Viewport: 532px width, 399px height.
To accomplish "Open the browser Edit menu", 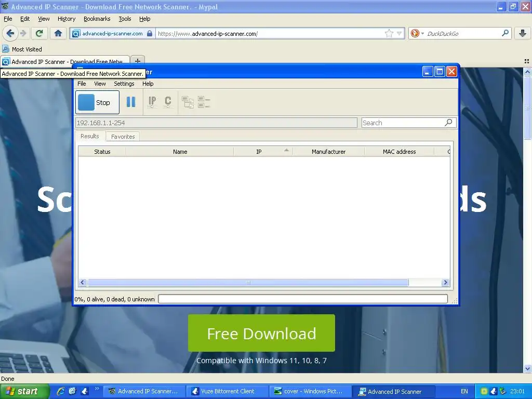I will [25, 19].
